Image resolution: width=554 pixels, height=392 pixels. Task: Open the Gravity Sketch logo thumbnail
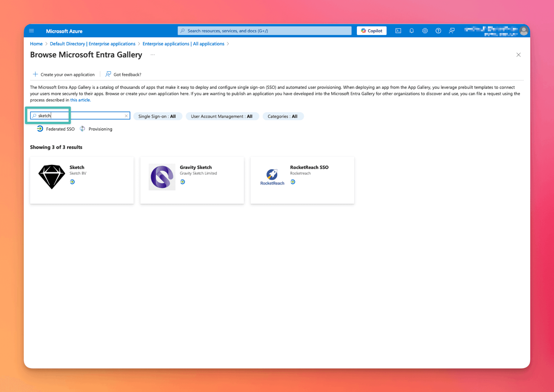pos(162,177)
